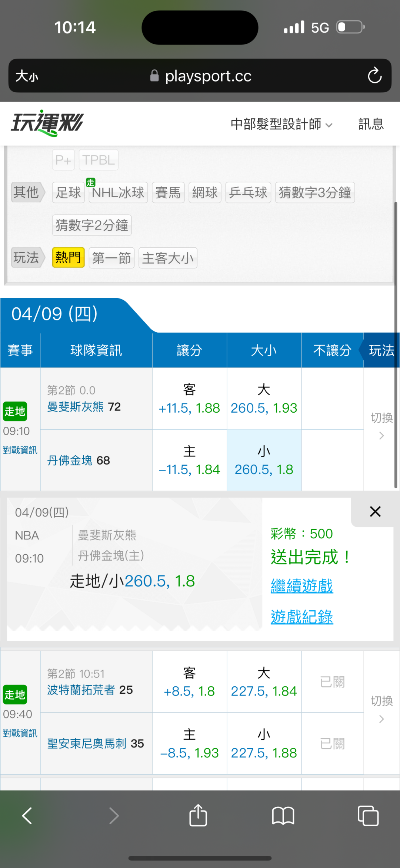
Task: Open the 遊戲紀錄 link
Action: click(x=302, y=617)
